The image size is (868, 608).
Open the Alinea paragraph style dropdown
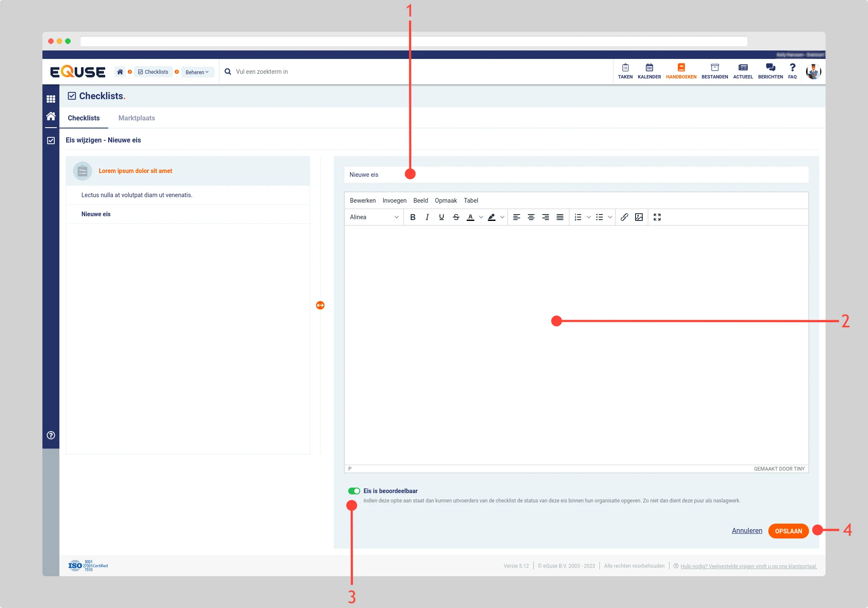pyautogui.click(x=374, y=217)
